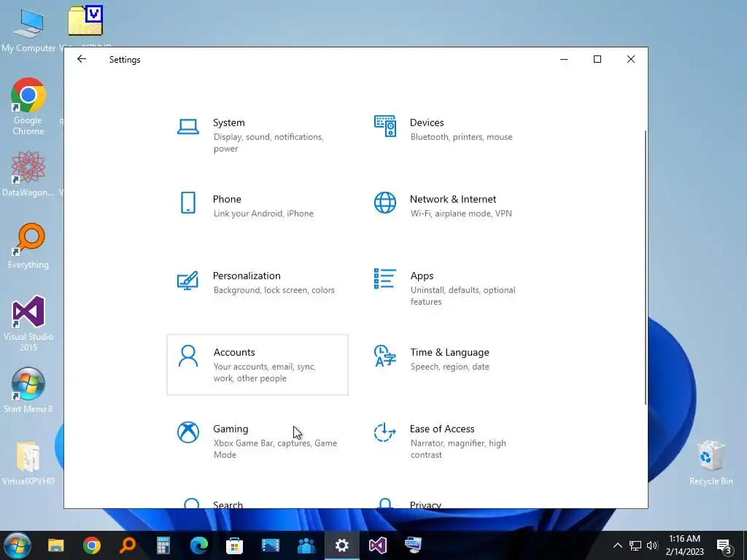Select the My Computer desktop icon
This screenshot has width=747, height=560.
[x=28, y=29]
